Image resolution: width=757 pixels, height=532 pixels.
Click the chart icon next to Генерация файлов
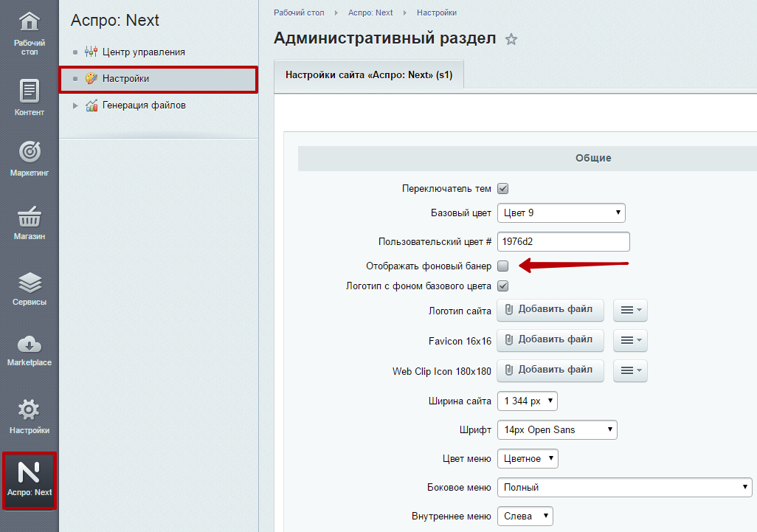[91, 105]
